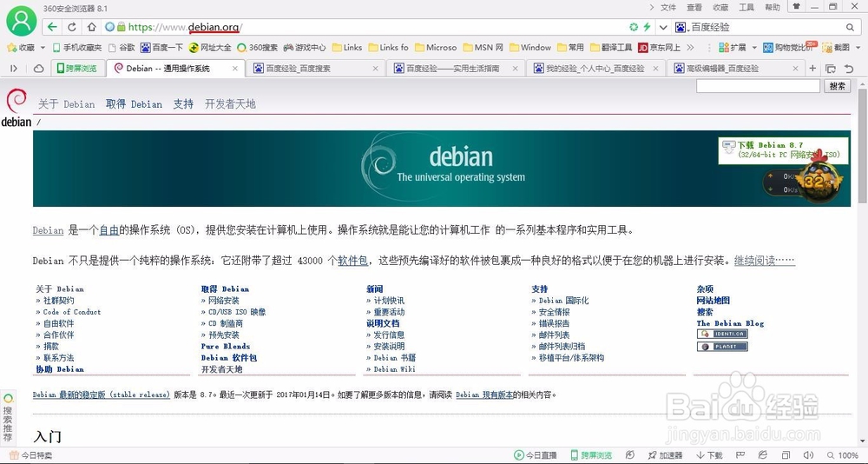The height and width of the screenshot is (464, 868).
Task: Open the 文件 menu
Action: [668, 7]
